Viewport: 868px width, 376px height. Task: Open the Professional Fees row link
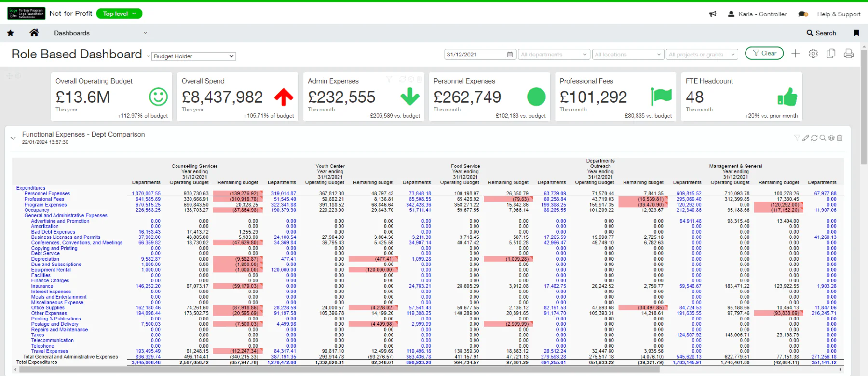click(x=44, y=199)
